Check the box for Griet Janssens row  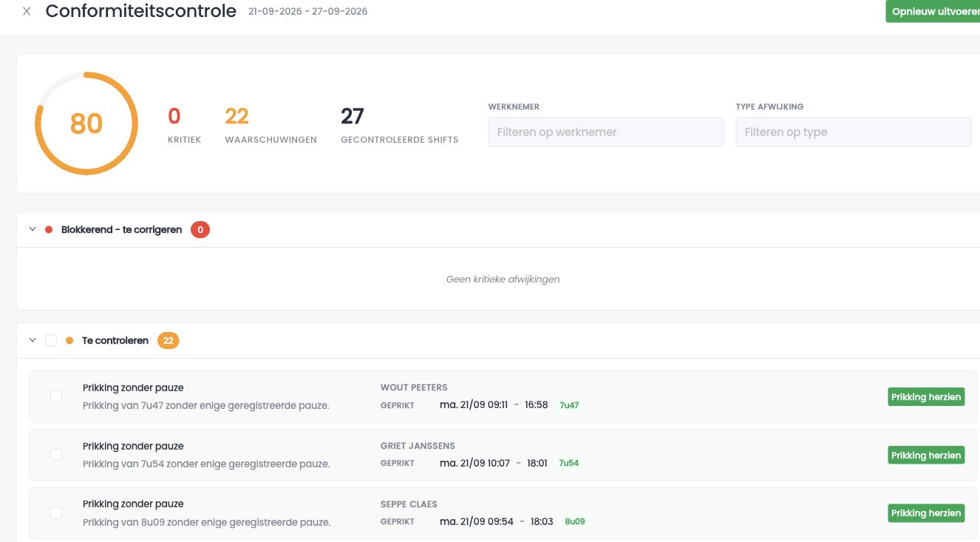point(56,455)
